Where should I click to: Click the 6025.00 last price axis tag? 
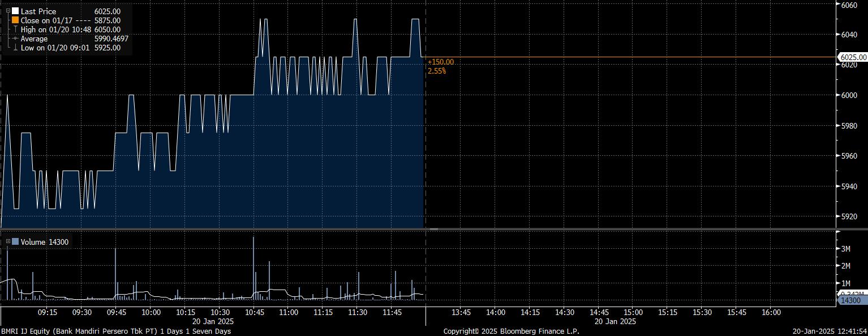(x=853, y=57)
